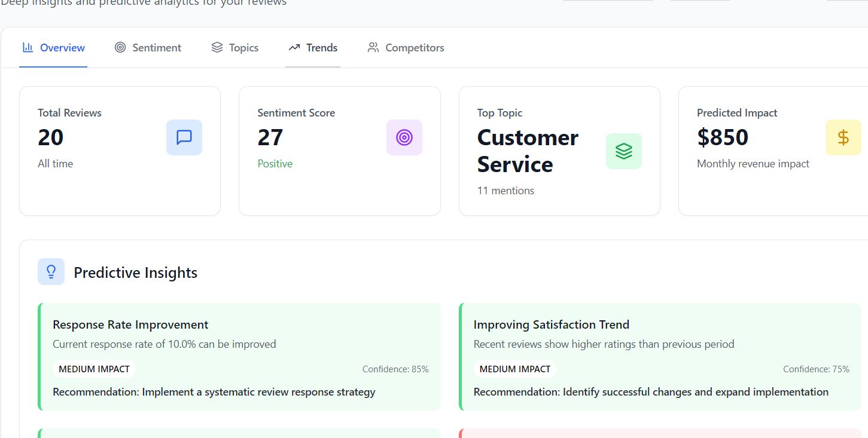Click the bar chart icon on Overview tab
This screenshot has width=868, height=438.
tap(28, 47)
